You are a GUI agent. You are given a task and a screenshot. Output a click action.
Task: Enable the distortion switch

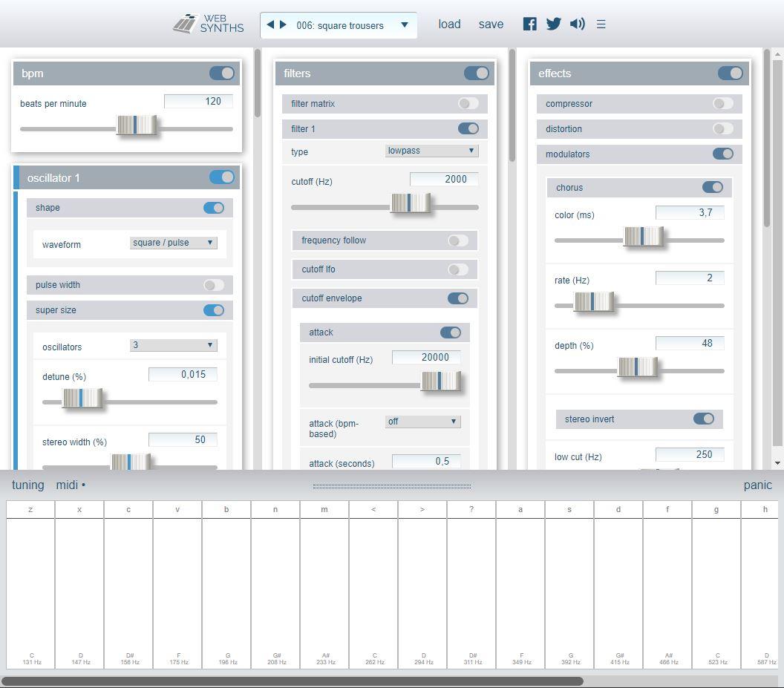(x=723, y=129)
